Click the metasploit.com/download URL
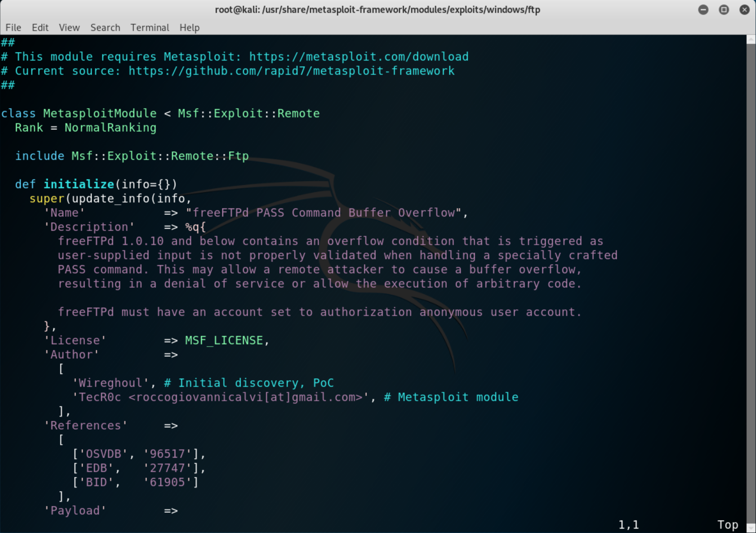This screenshot has height=533, width=756. (359, 57)
